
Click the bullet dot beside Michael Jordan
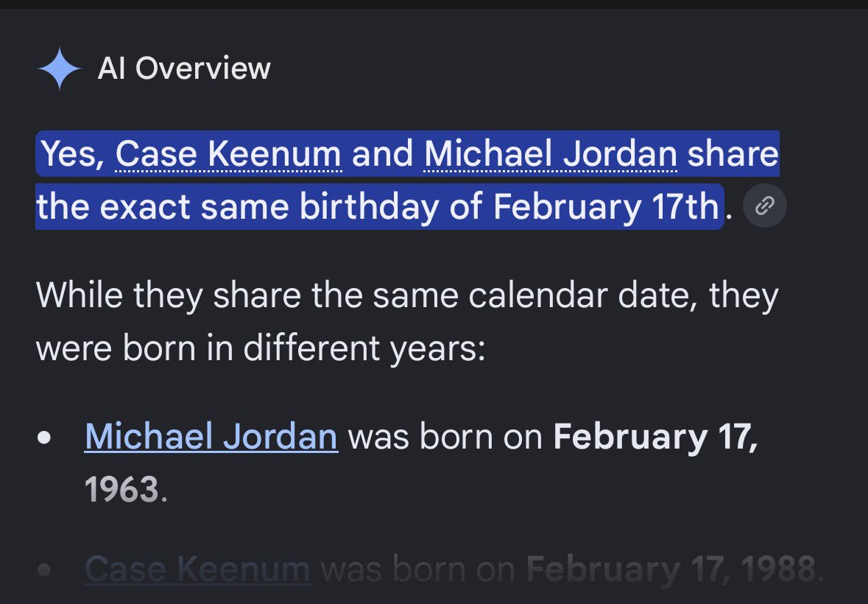click(44, 438)
